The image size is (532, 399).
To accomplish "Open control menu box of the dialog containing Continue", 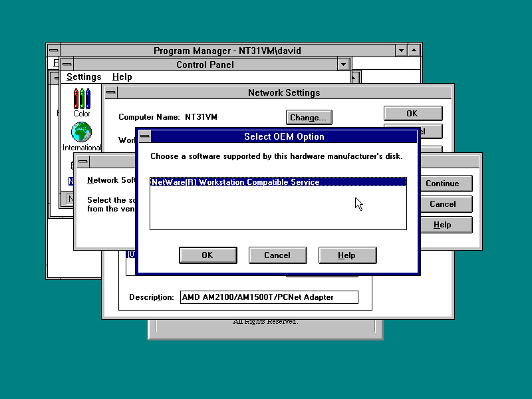I will pos(82,162).
